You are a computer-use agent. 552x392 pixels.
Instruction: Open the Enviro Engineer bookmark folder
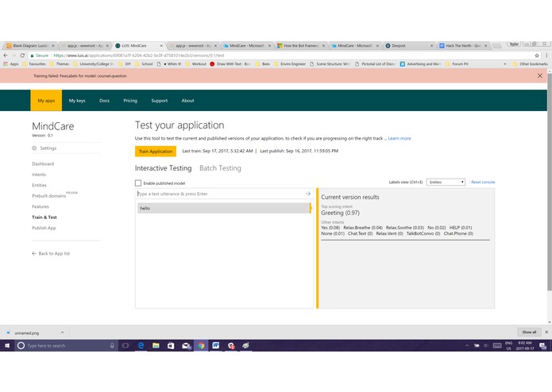(x=290, y=64)
